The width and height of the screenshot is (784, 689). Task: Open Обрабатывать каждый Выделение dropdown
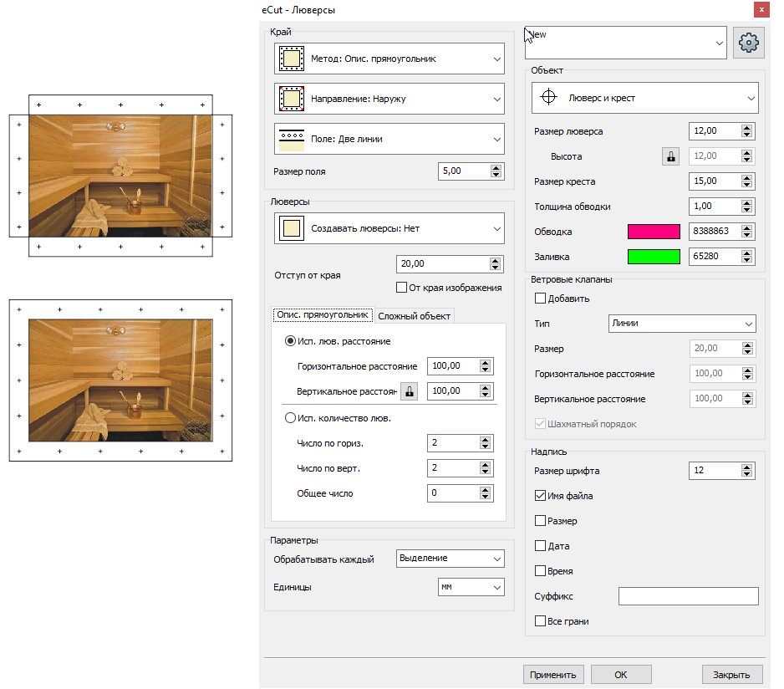450,559
